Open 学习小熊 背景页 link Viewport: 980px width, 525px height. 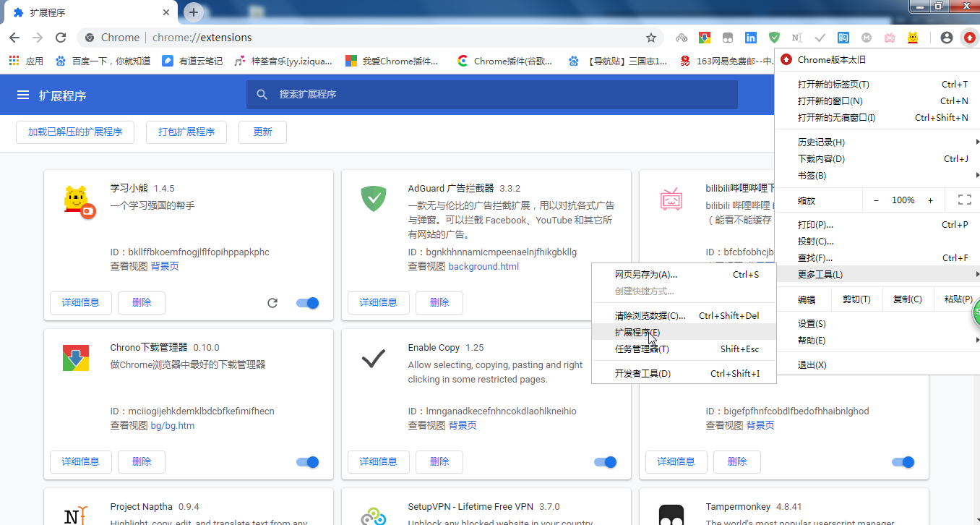[x=165, y=266]
